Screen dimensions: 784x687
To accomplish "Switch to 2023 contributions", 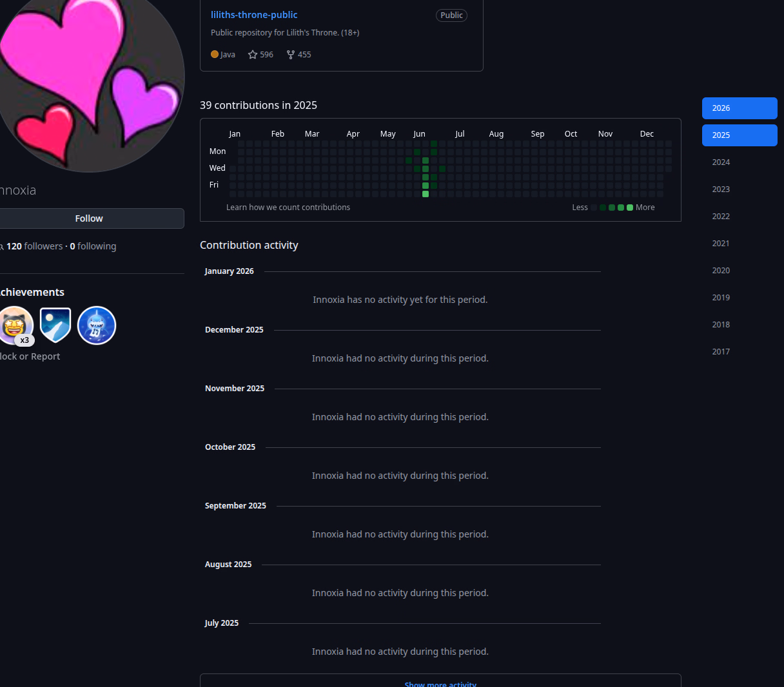I will pos(721,189).
